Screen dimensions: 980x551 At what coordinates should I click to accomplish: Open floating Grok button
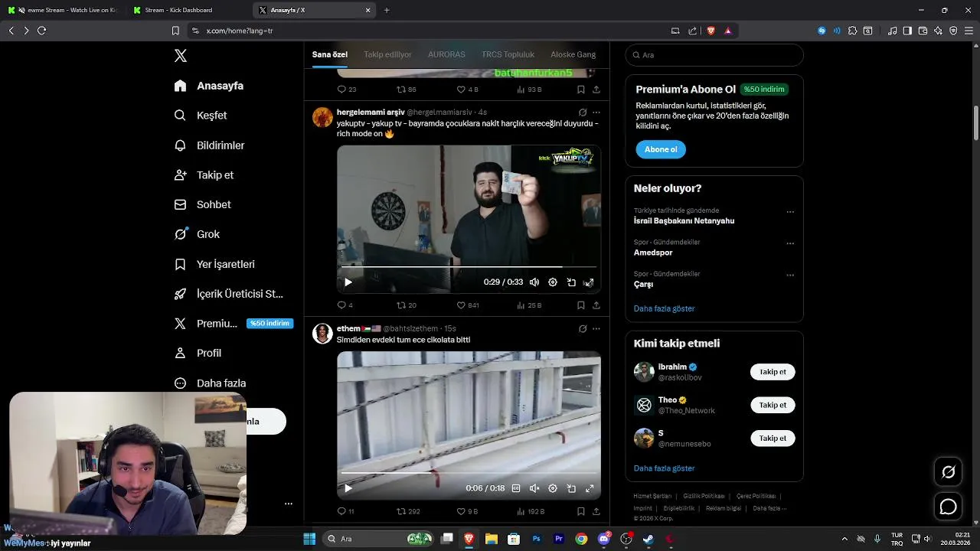948,472
